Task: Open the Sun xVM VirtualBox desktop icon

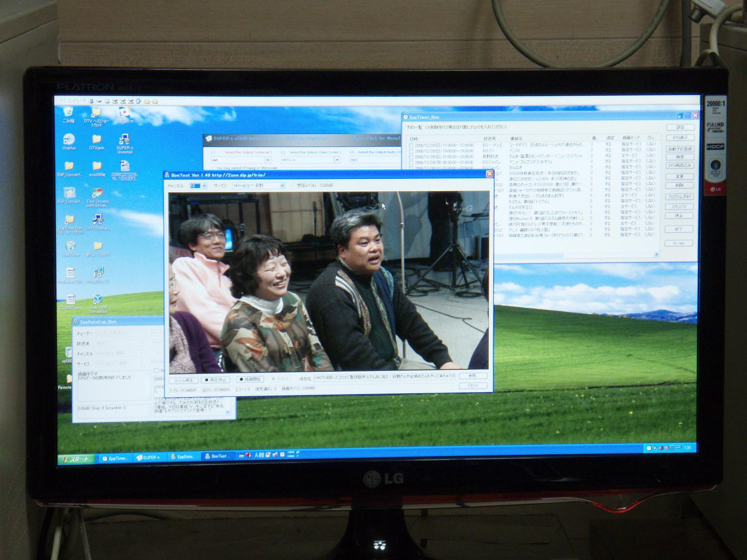Action: click(x=98, y=303)
